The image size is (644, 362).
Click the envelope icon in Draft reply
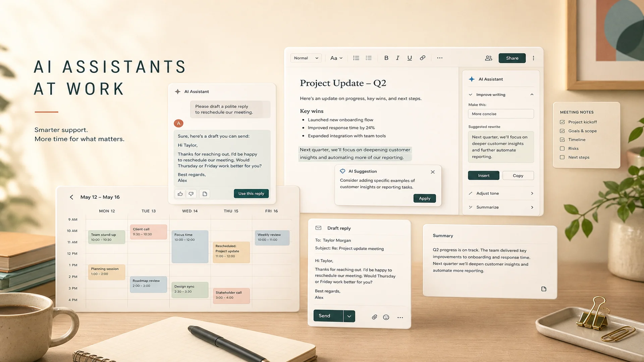click(318, 228)
